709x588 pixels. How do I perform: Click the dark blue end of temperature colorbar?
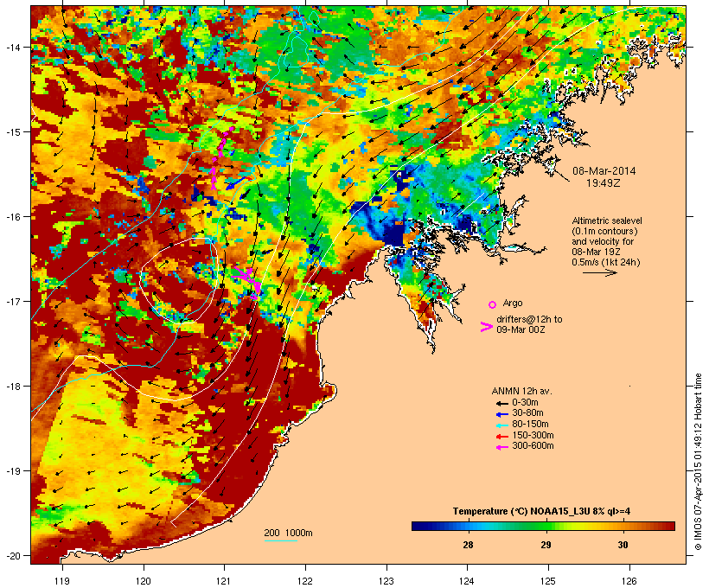pyautogui.click(x=417, y=526)
